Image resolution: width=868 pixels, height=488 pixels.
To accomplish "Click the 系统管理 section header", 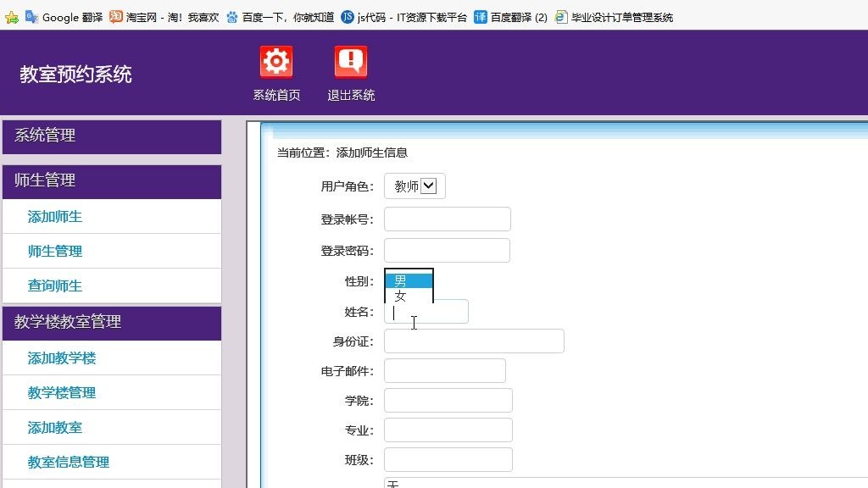I will (44, 136).
